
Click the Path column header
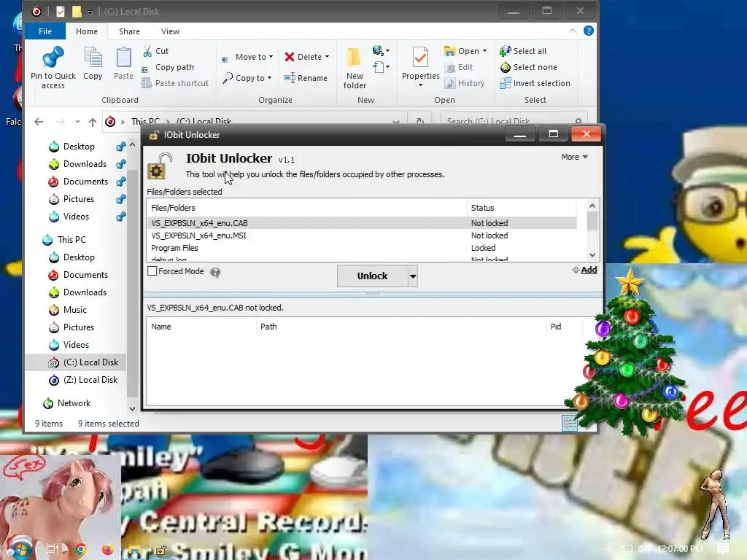coord(400,327)
